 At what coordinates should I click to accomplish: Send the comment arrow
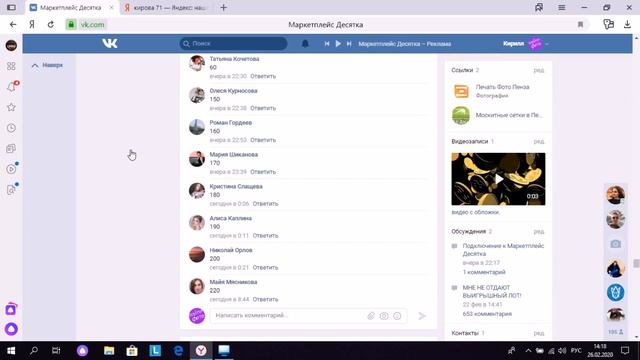422,316
